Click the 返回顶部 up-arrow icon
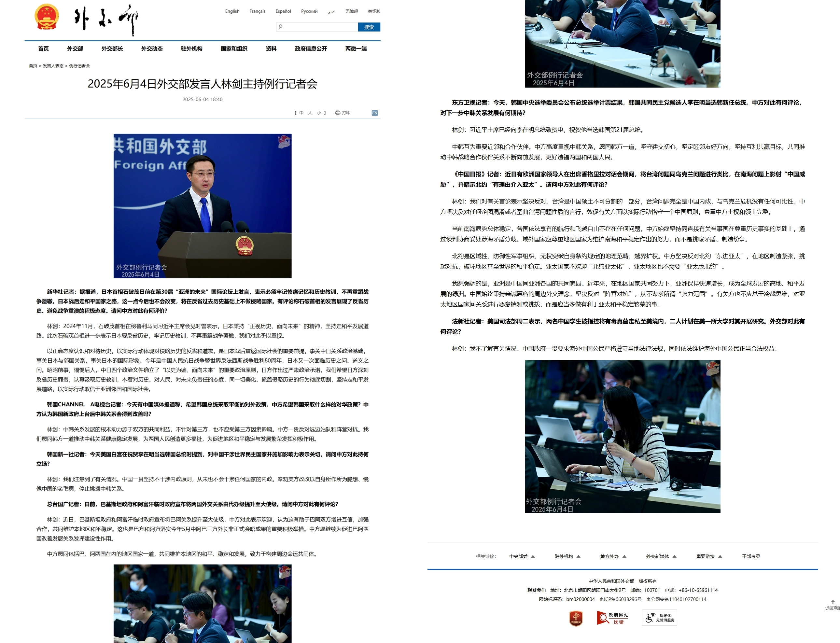Screen dimensions: 840x643 833,602
